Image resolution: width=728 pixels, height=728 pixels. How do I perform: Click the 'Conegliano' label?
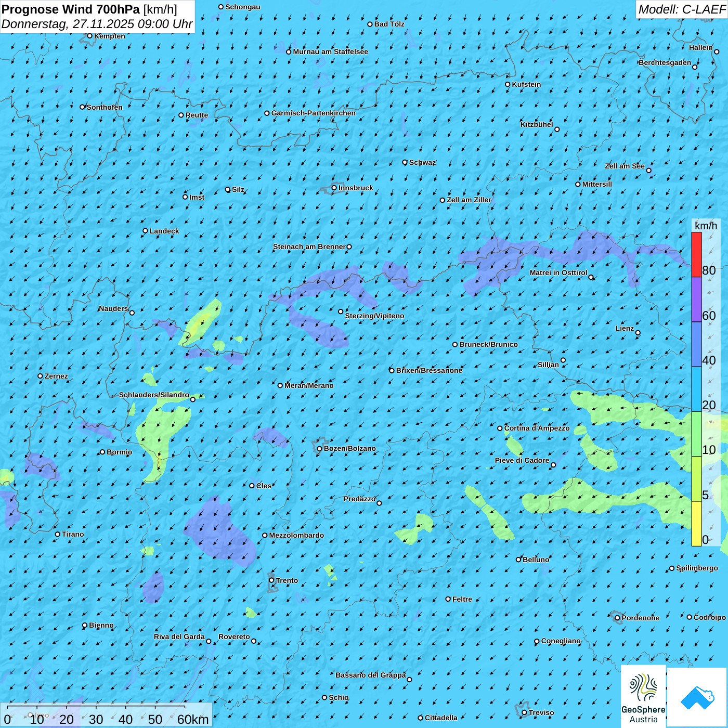[561, 641]
